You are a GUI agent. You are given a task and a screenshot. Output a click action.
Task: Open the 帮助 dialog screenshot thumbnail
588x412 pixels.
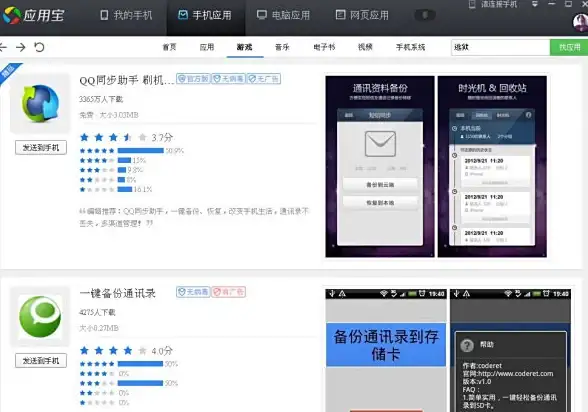click(510, 350)
